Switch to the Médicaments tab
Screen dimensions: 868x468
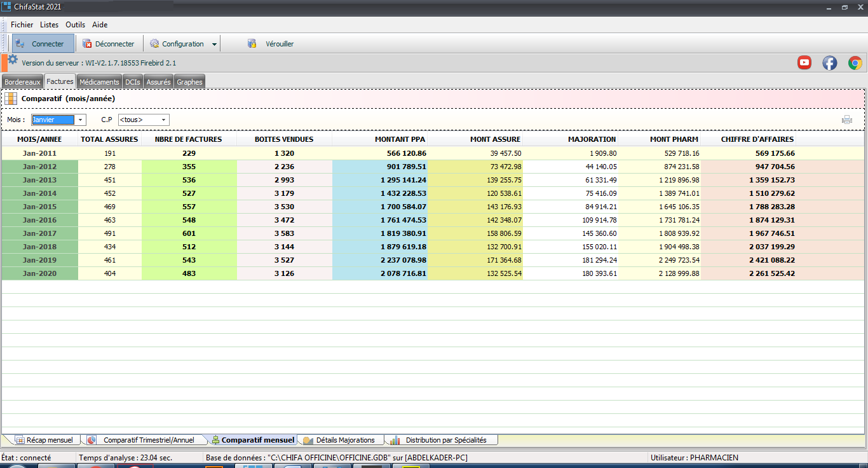point(99,82)
